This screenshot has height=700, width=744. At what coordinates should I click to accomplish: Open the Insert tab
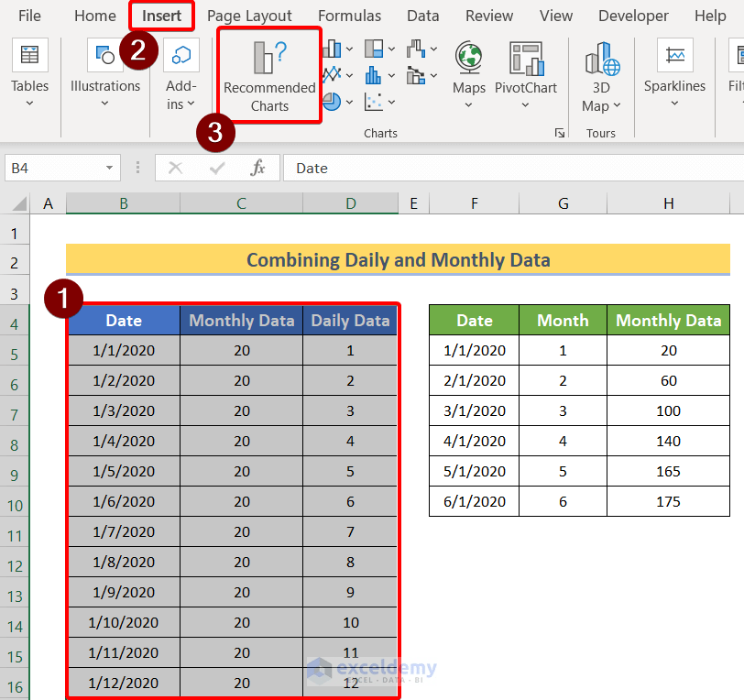coord(161,16)
